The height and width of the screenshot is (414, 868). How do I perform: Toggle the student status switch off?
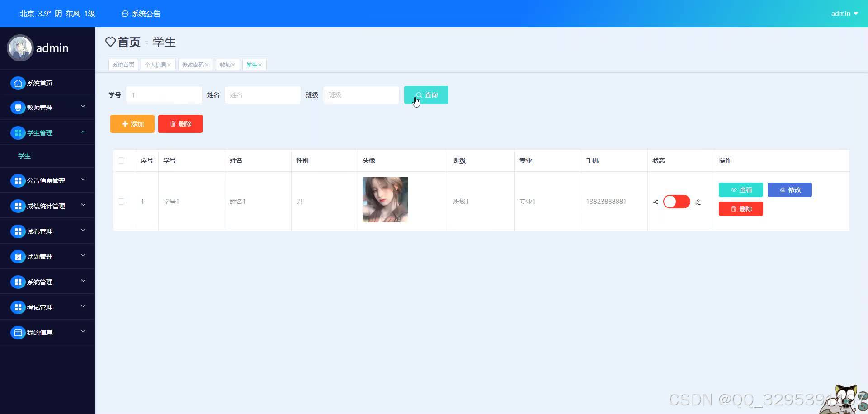(676, 202)
